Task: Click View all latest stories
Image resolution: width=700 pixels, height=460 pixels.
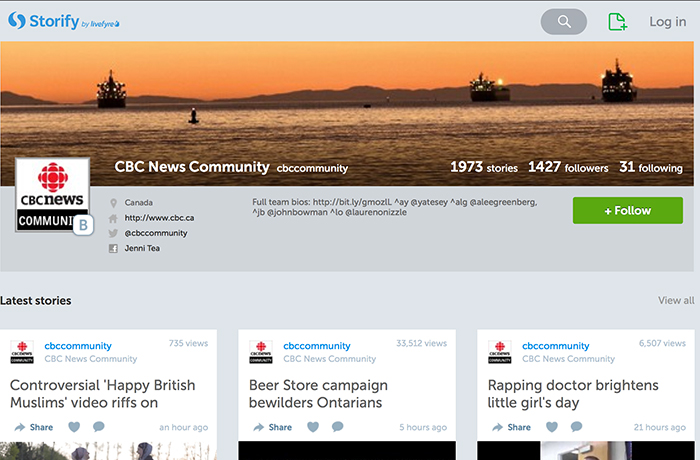Action: (x=676, y=300)
